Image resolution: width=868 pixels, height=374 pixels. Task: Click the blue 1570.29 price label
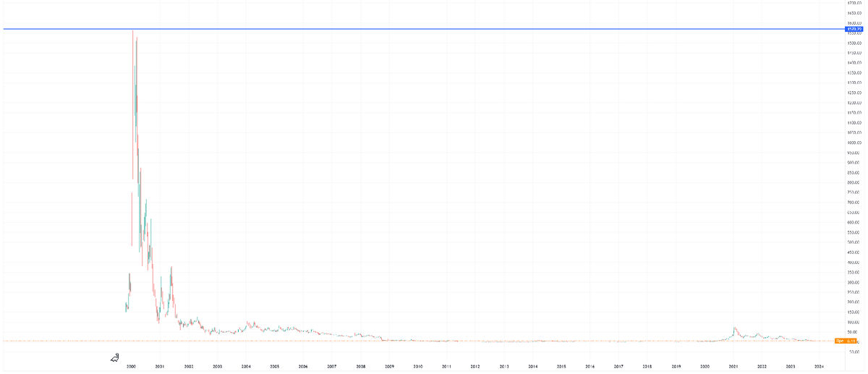[x=853, y=29]
